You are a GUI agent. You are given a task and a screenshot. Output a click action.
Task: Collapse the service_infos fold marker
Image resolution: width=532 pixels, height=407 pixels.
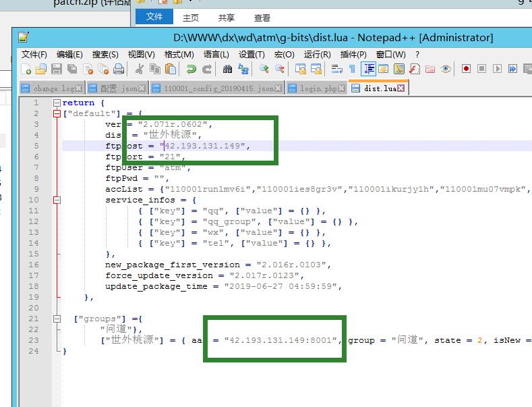point(57,200)
